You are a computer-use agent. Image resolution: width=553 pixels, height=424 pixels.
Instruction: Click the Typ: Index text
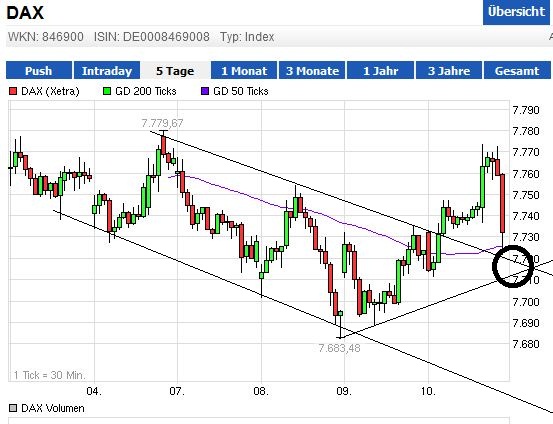click(x=247, y=37)
